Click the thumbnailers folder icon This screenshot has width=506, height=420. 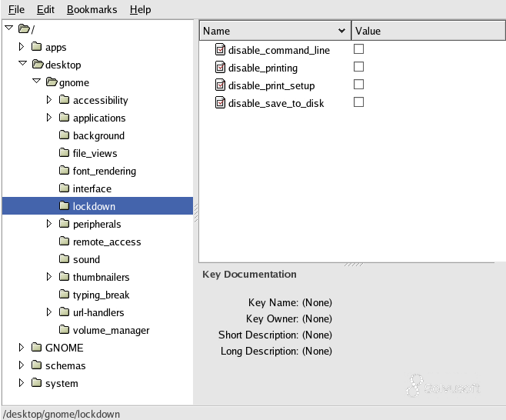pyautogui.click(x=65, y=276)
